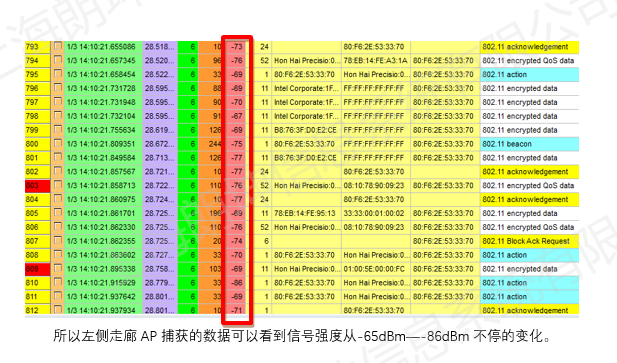Click source 78:EB:14:FE:95:13 in row 805
This screenshot has width=617, height=363.
306,214
